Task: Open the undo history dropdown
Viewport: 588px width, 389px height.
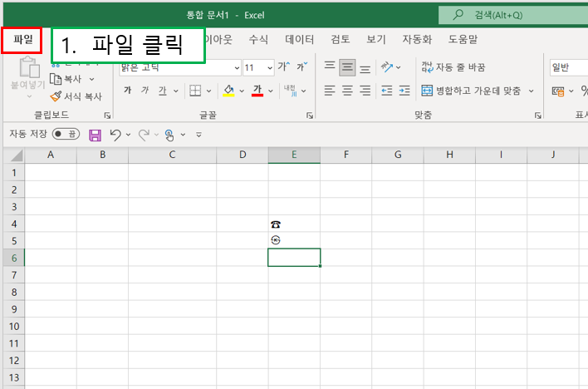Action: coord(128,135)
